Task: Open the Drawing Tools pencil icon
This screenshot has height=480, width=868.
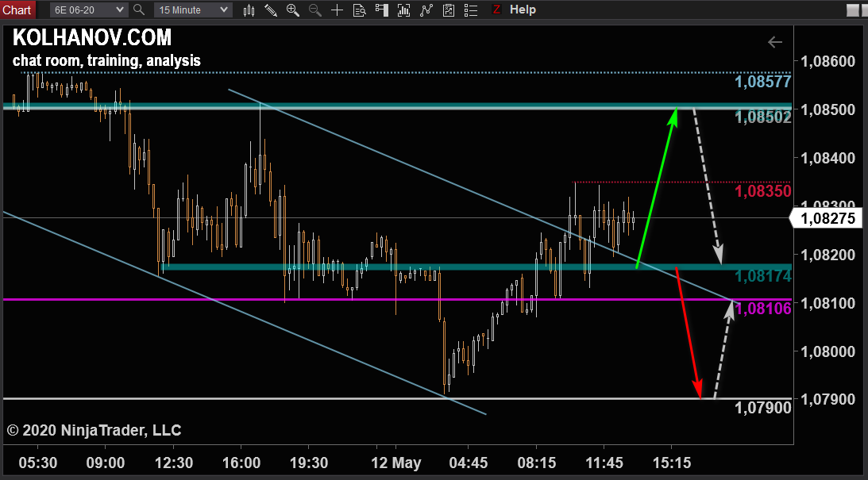Action: tap(271, 10)
